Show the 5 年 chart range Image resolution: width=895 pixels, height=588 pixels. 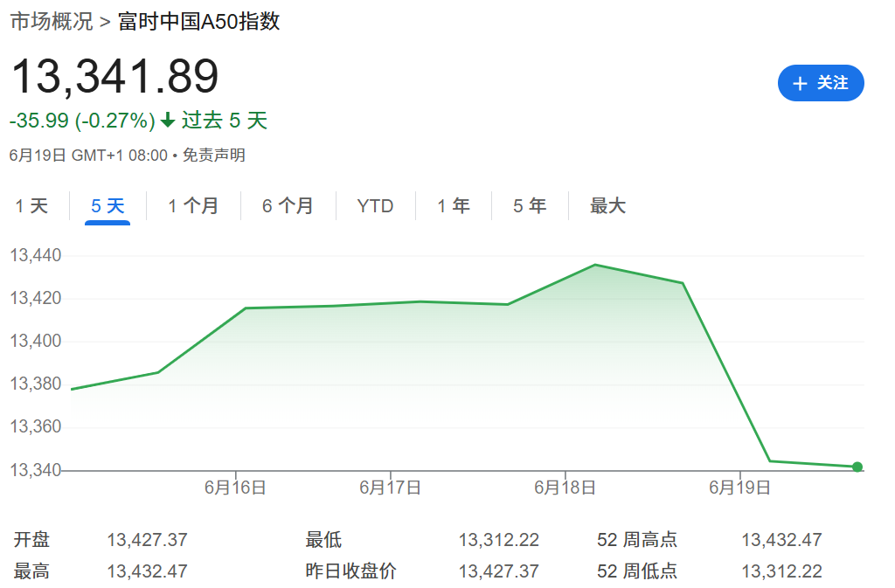[x=530, y=206]
